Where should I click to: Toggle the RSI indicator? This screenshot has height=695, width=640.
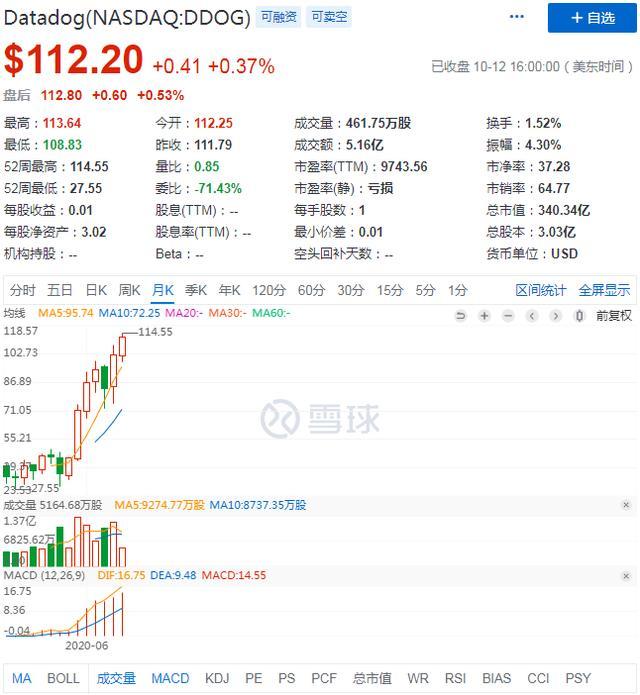(x=455, y=678)
